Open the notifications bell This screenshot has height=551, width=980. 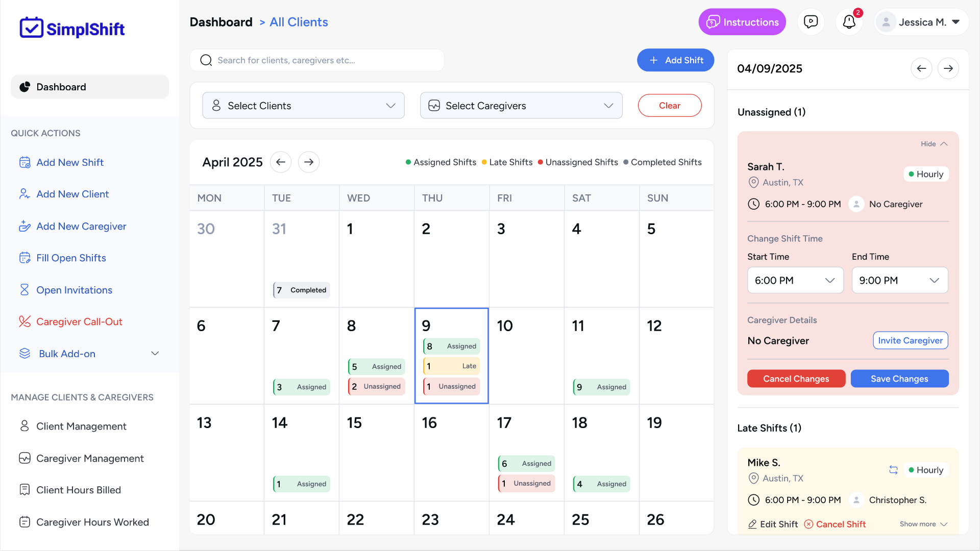click(x=849, y=22)
